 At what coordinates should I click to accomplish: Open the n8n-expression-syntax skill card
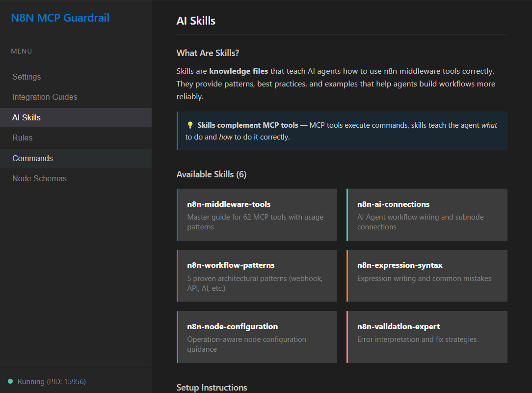426,276
